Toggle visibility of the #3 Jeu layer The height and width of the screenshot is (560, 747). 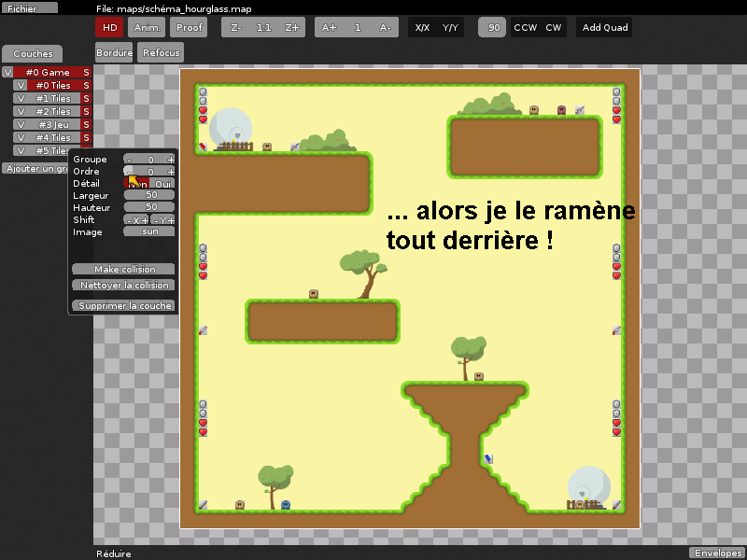(x=21, y=124)
